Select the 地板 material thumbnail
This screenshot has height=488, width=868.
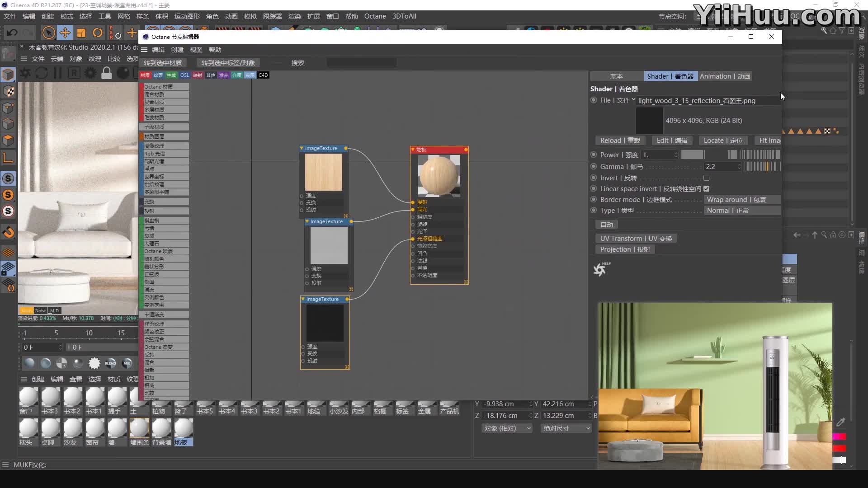coord(184,428)
